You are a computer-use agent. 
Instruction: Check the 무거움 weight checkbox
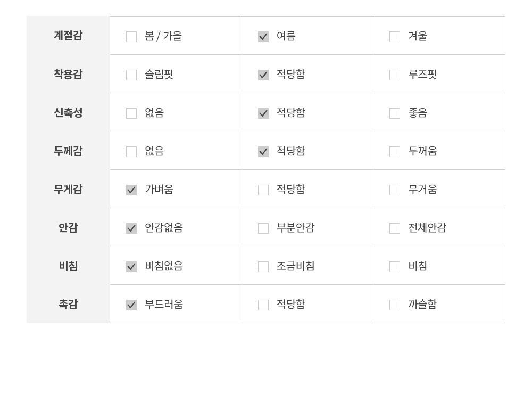(395, 190)
